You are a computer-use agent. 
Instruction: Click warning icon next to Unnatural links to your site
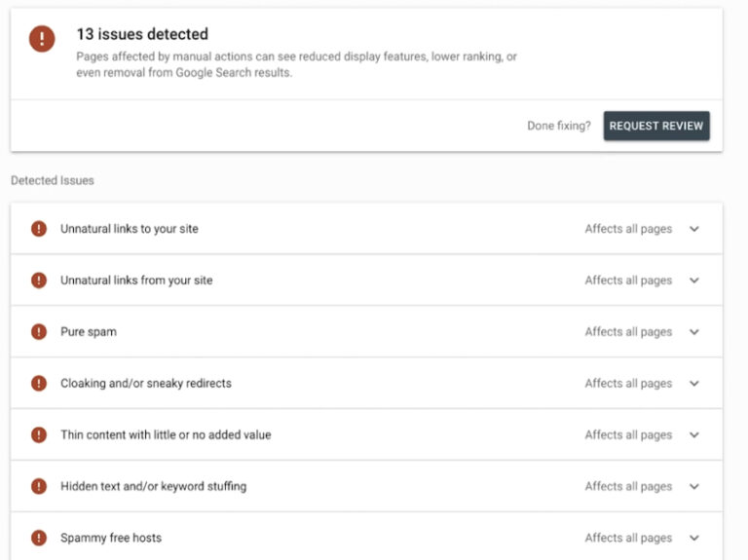click(39, 229)
